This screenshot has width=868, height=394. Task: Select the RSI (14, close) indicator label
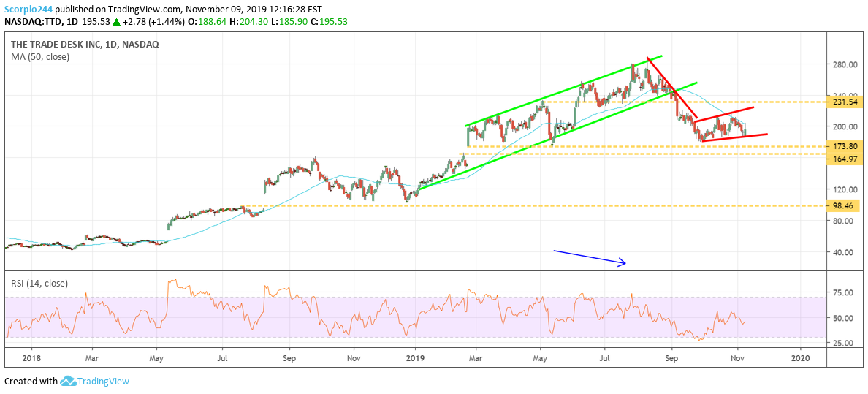(x=40, y=283)
